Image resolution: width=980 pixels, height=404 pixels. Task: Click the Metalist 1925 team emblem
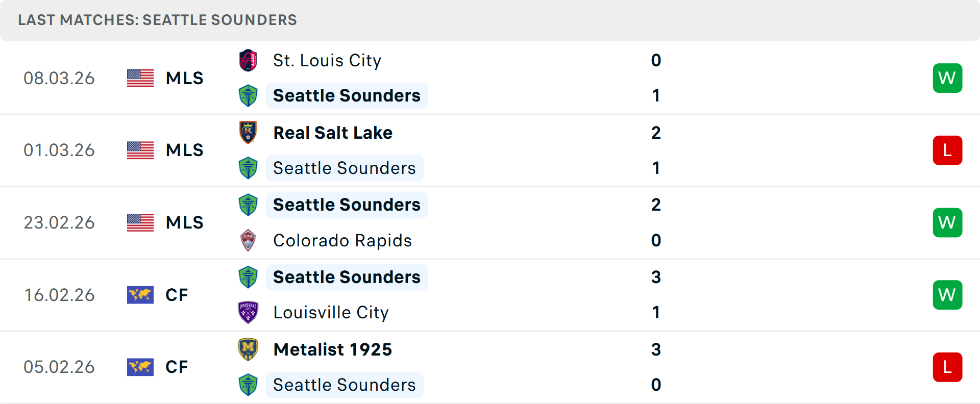coord(249,349)
